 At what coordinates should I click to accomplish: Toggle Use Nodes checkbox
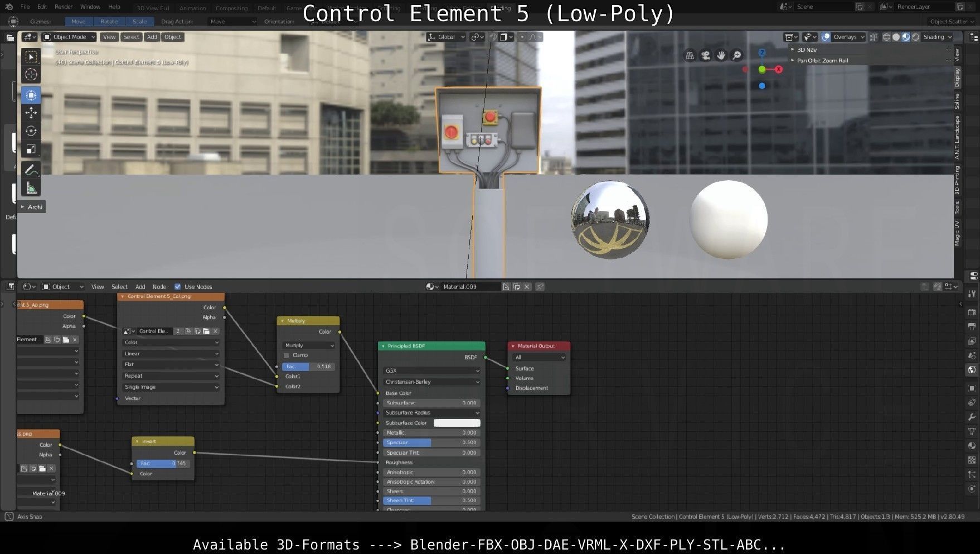pos(177,287)
